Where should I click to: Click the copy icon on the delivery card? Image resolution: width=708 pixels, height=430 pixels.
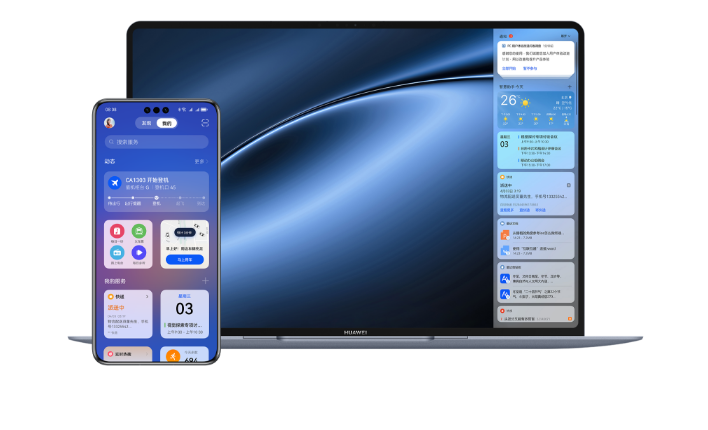point(568,185)
